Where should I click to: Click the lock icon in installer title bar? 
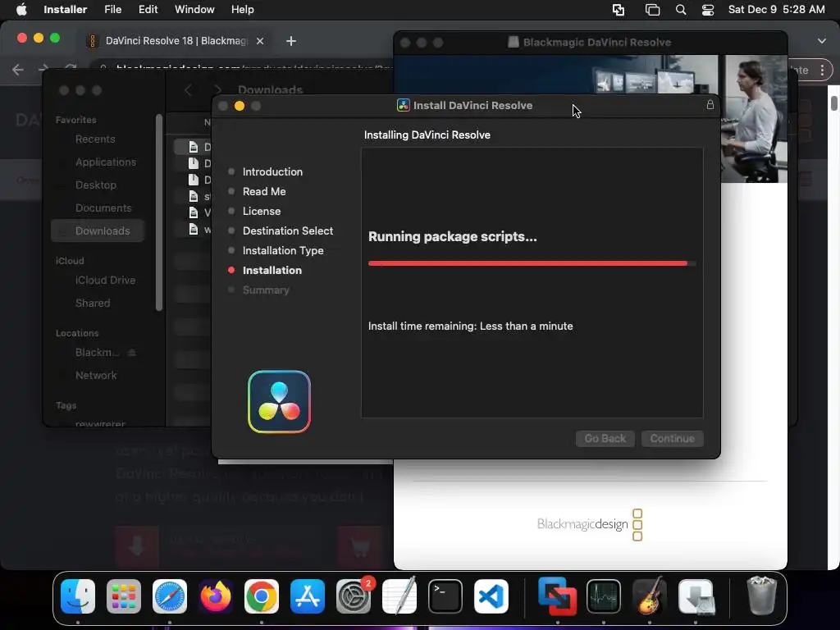pyautogui.click(x=710, y=105)
